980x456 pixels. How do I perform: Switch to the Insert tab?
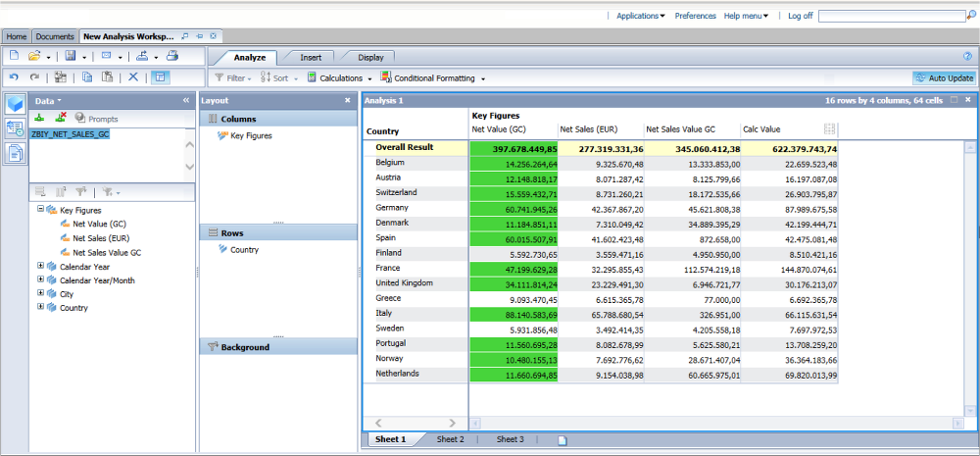pos(311,57)
